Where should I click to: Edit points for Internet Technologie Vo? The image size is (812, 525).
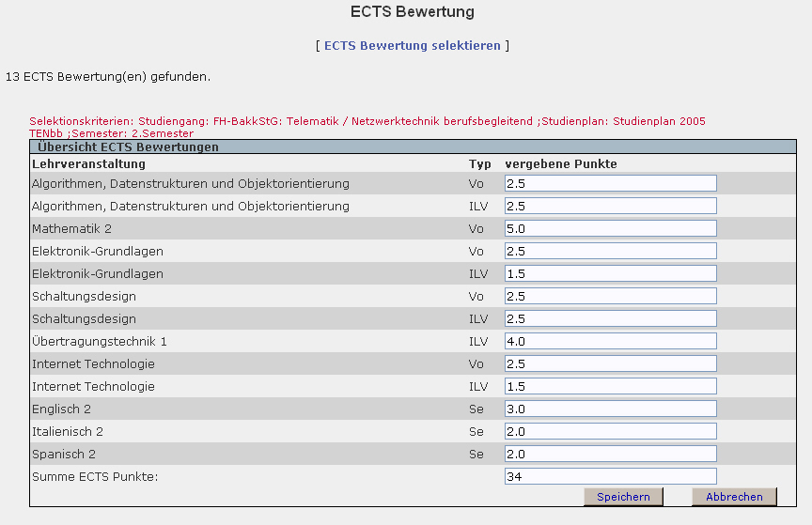[x=611, y=363]
